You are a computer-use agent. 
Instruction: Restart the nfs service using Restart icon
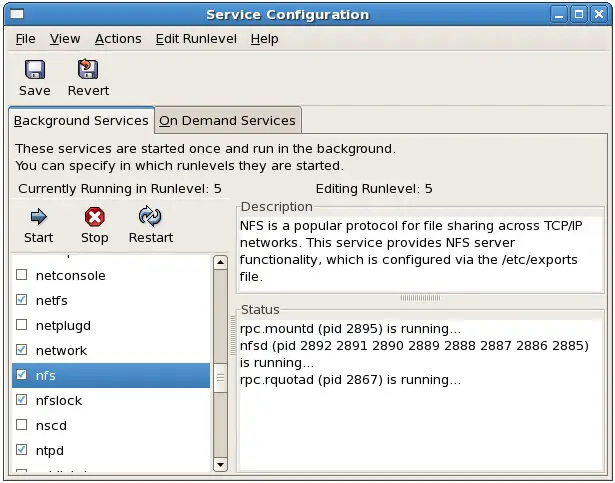(150, 217)
